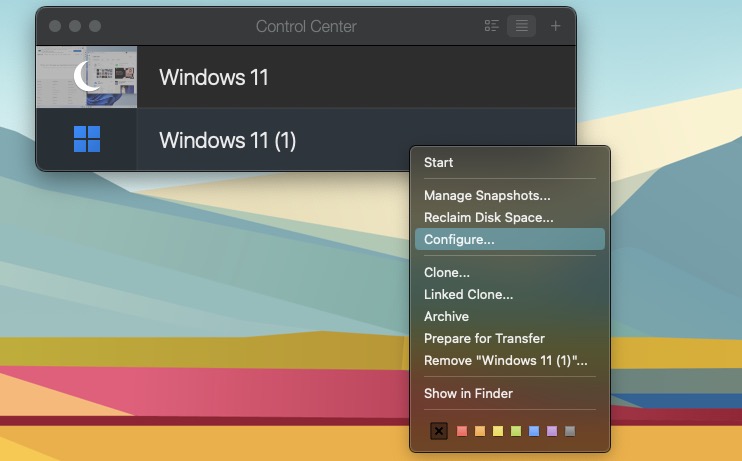
Task: Select Archive in the context menu
Action: (x=510, y=316)
